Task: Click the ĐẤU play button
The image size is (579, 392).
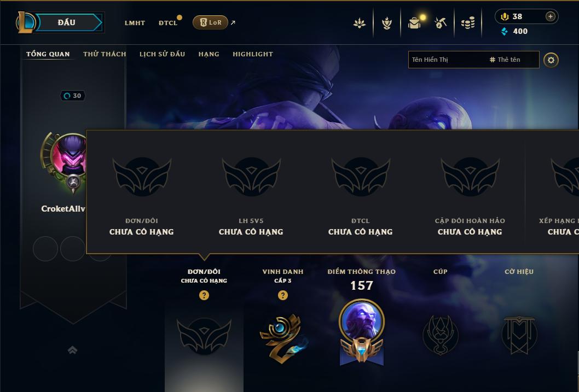Action: tap(70, 22)
